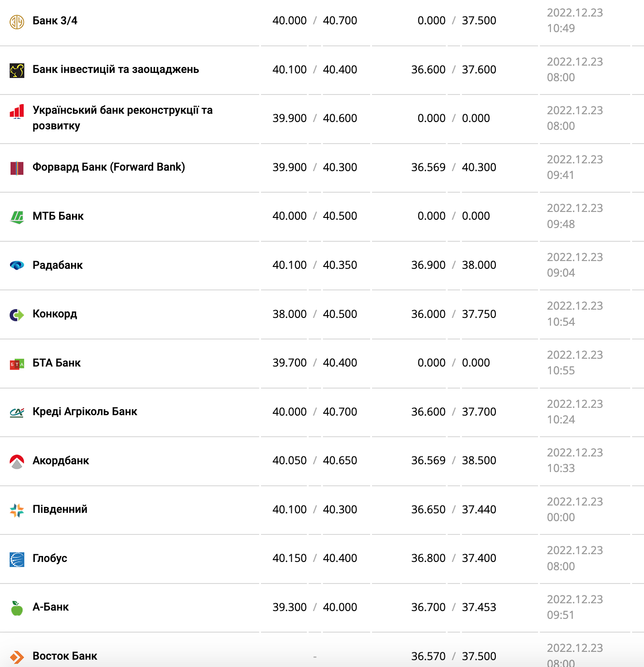This screenshot has height=667, width=644.
Task: Click the Акордбанк red logo icon
Action: (x=17, y=461)
